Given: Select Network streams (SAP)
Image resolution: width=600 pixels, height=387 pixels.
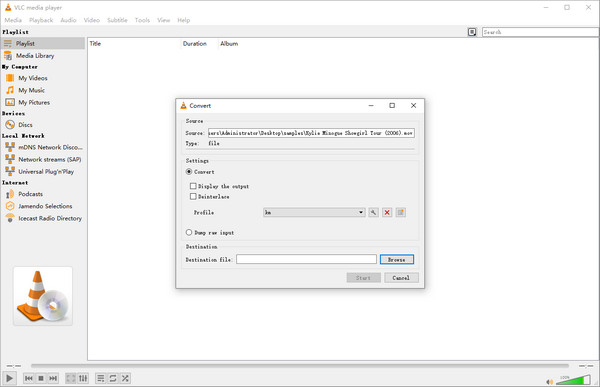Looking at the screenshot, I should point(43,159).
